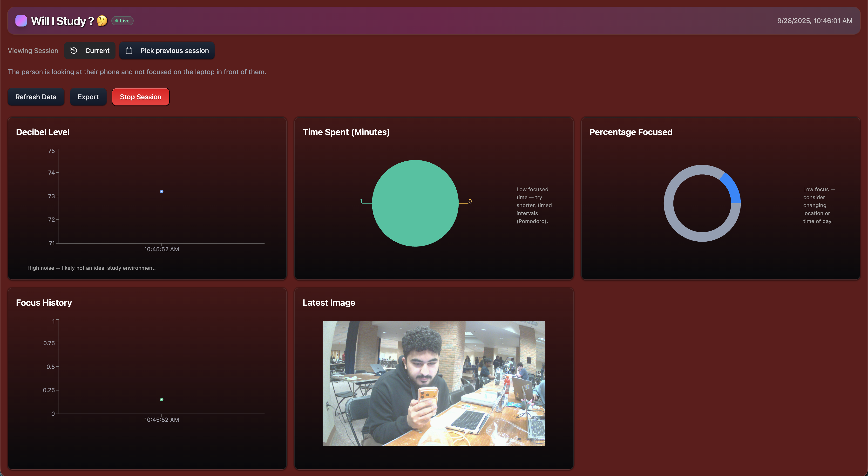Select the Current session view

pyautogui.click(x=90, y=51)
